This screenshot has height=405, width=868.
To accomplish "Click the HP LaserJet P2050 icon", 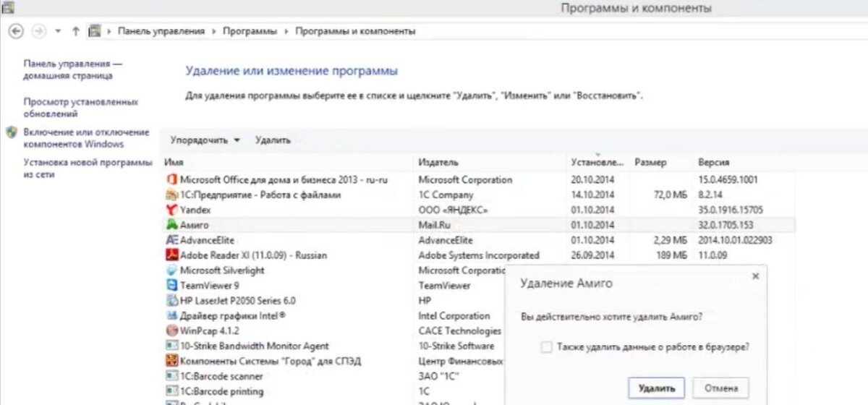I will 172,301.
